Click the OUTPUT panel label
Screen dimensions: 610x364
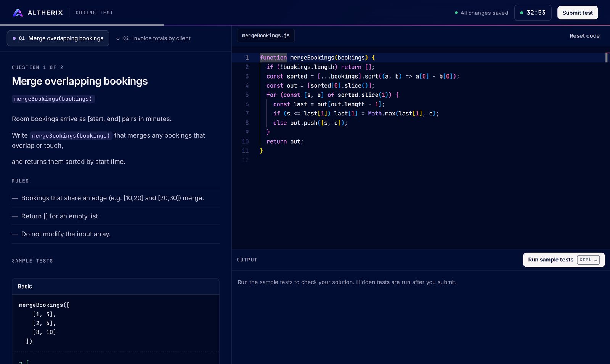pos(247,260)
